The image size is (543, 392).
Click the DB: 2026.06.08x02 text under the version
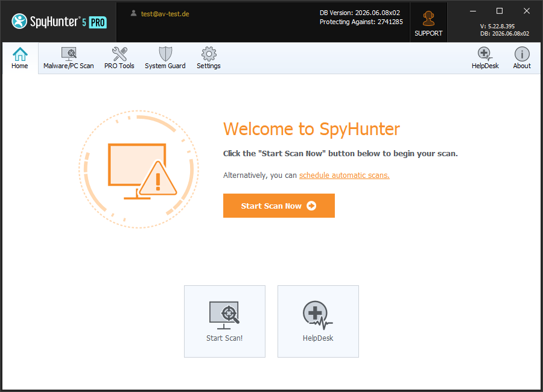tap(504, 34)
